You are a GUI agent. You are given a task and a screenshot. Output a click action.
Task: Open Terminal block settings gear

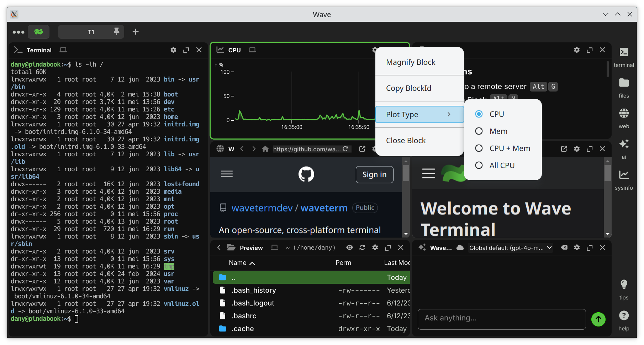(x=173, y=50)
